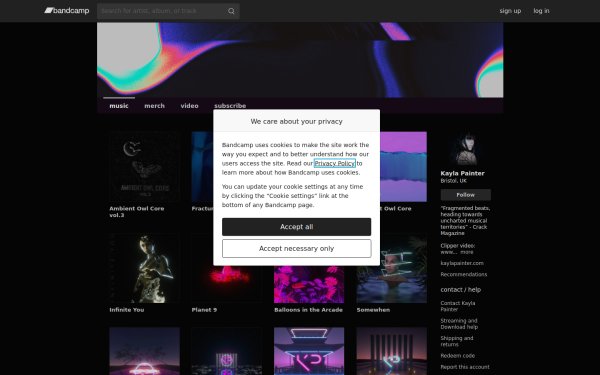Click Kayla Painter's profile photo
The image size is (600, 375).
pos(466,148)
